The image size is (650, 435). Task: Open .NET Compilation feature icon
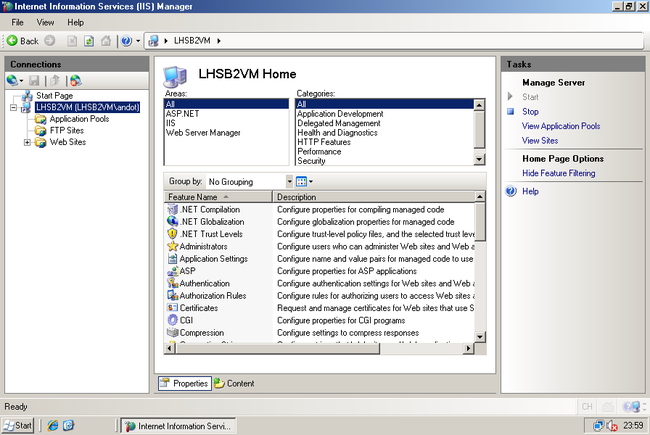(x=172, y=209)
